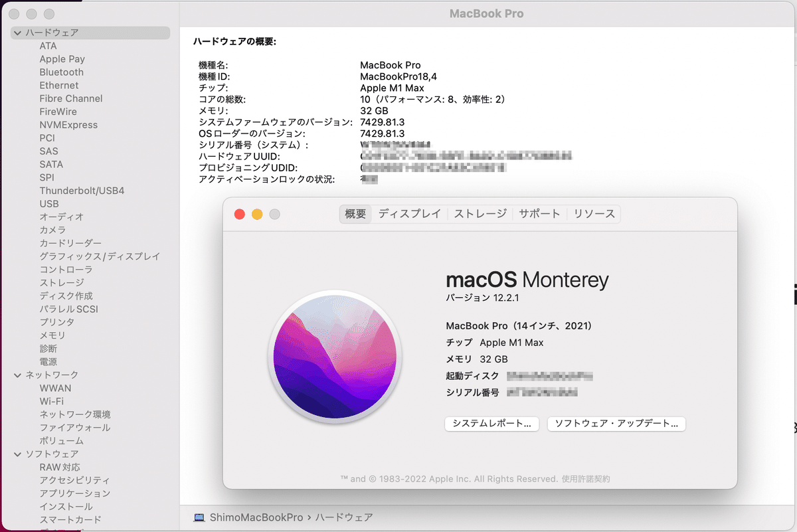The image size is (797, 532).
Task: Switch to the 概要 tab
Action: pos(355,214)
